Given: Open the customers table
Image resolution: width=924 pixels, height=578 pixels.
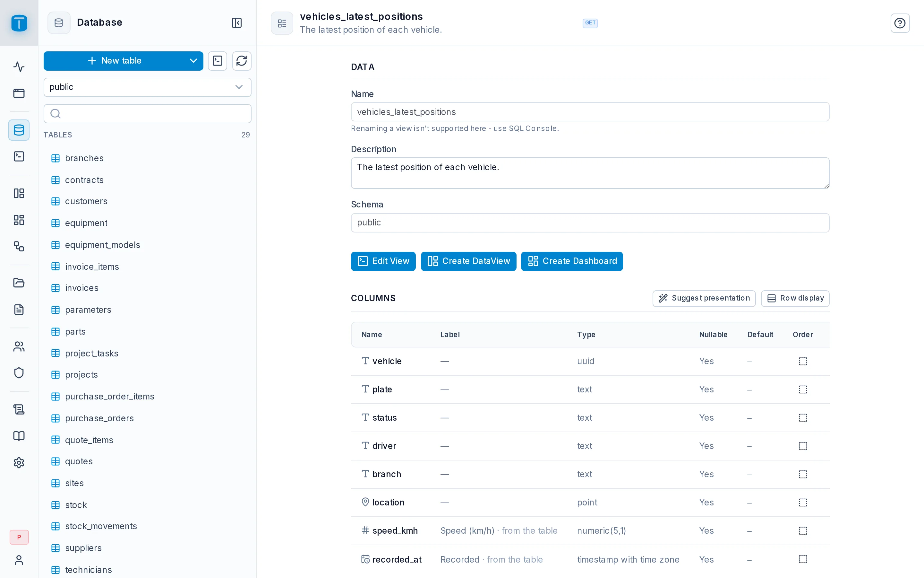Looking at the screenshot, I should (x=147, y=201).
